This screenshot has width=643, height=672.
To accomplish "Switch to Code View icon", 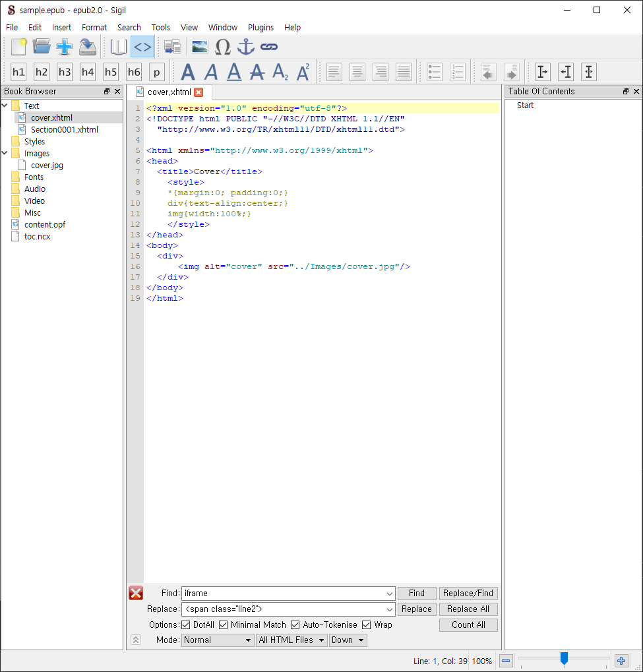I will tap(142, 47).
